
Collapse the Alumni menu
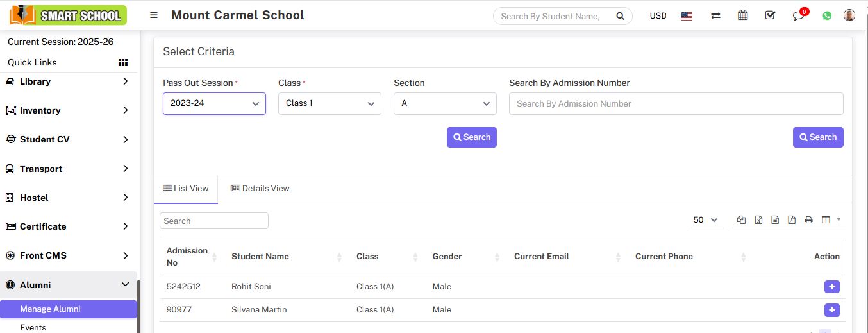coord(68,285)
